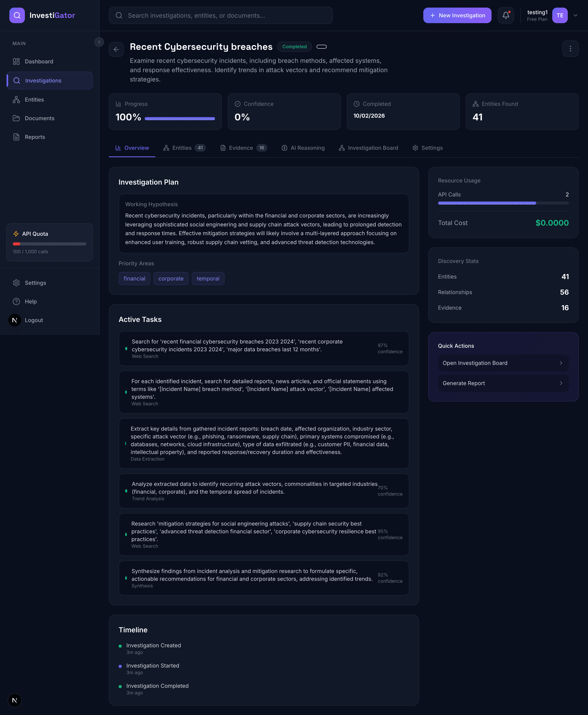Click the InvestiGator logo icon
This screenshot has height=715, width=588.
[17, 15]
